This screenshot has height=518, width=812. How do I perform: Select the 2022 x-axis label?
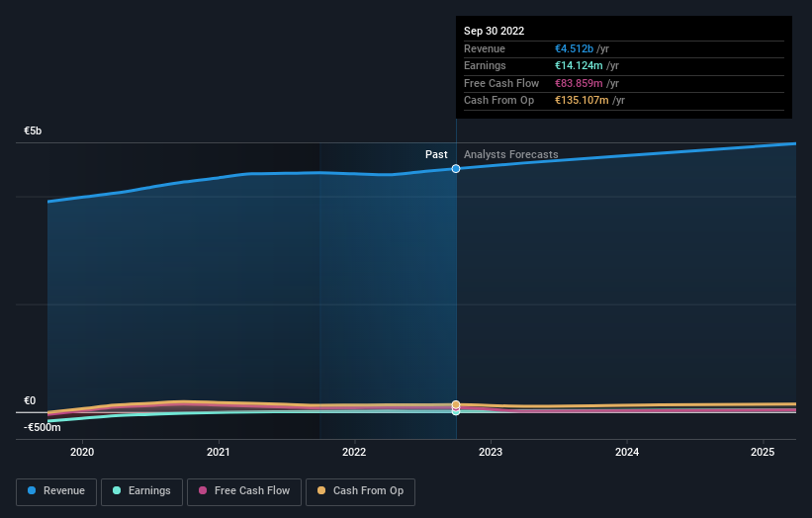(354, 452)
